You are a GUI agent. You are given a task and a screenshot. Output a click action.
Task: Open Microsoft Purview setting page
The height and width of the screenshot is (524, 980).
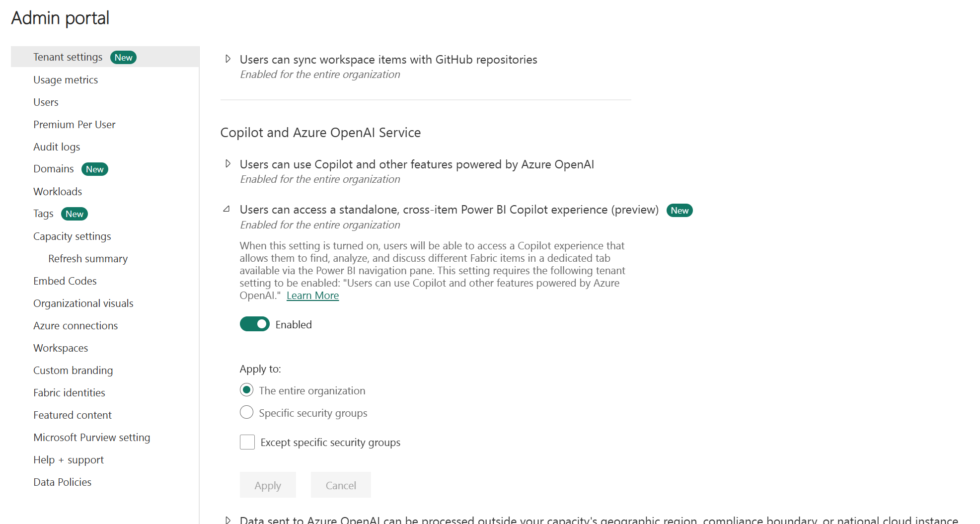92,438
